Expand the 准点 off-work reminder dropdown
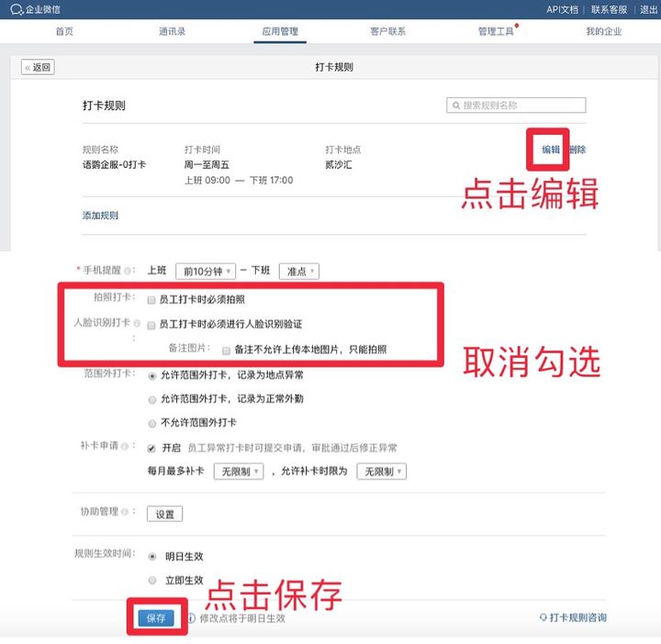661x644 pixels. point(299,272)
